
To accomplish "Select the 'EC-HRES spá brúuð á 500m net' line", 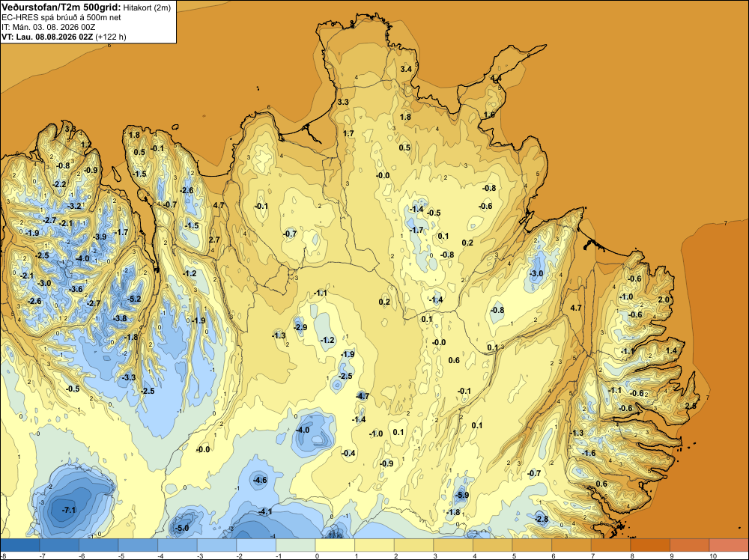I will click(61, 18).
